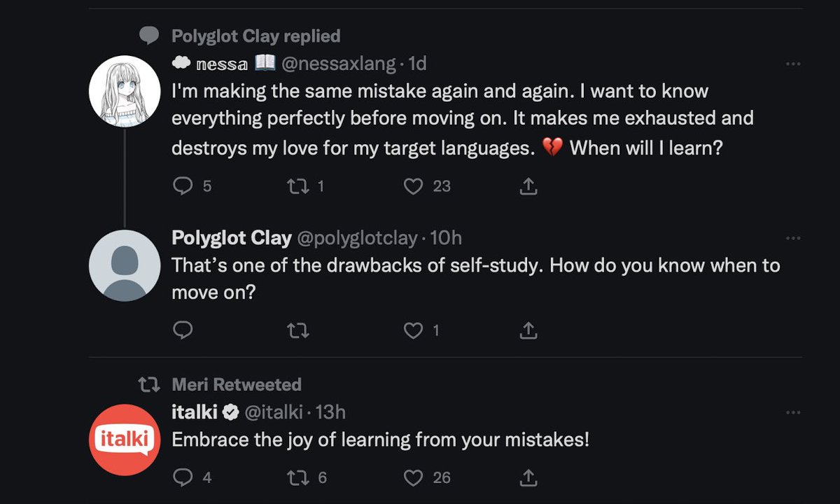Like italki's tweet with 26 likes
The image size is (840, 504).
tap(414, 477)
